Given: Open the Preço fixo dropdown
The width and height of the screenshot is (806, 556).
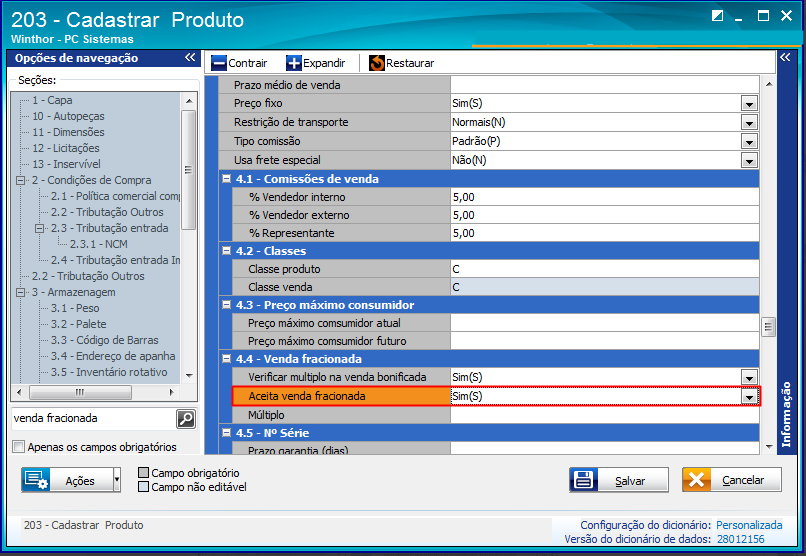Looking at the screenshot, I should pyautogui.click(x=749, y=103).
